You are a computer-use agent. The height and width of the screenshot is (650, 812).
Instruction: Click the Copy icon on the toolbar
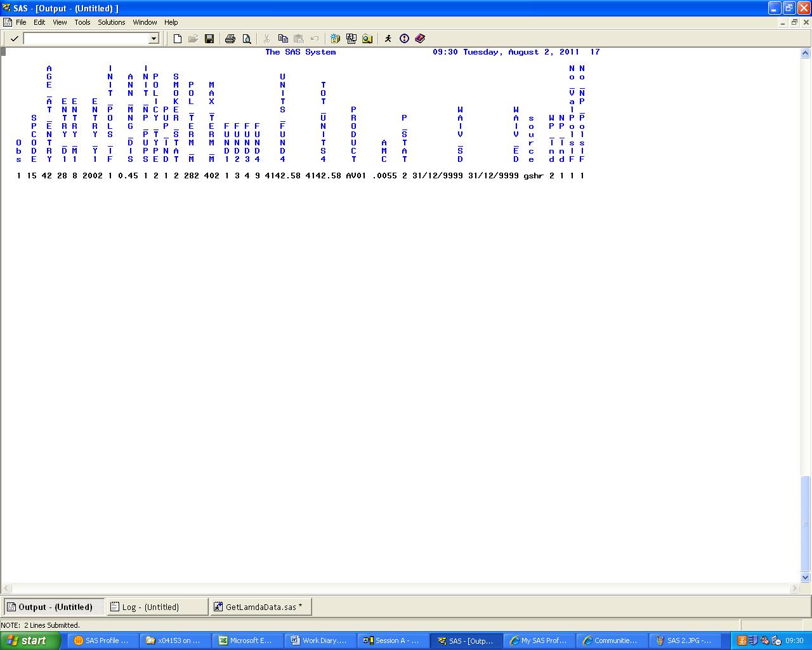(283, 39)
